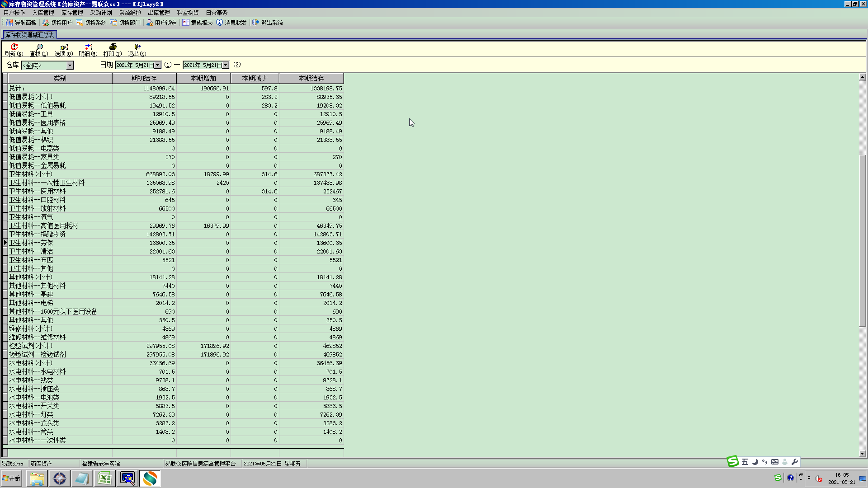Click the 明细 details icon
The image size is (868, 488).
88,49
